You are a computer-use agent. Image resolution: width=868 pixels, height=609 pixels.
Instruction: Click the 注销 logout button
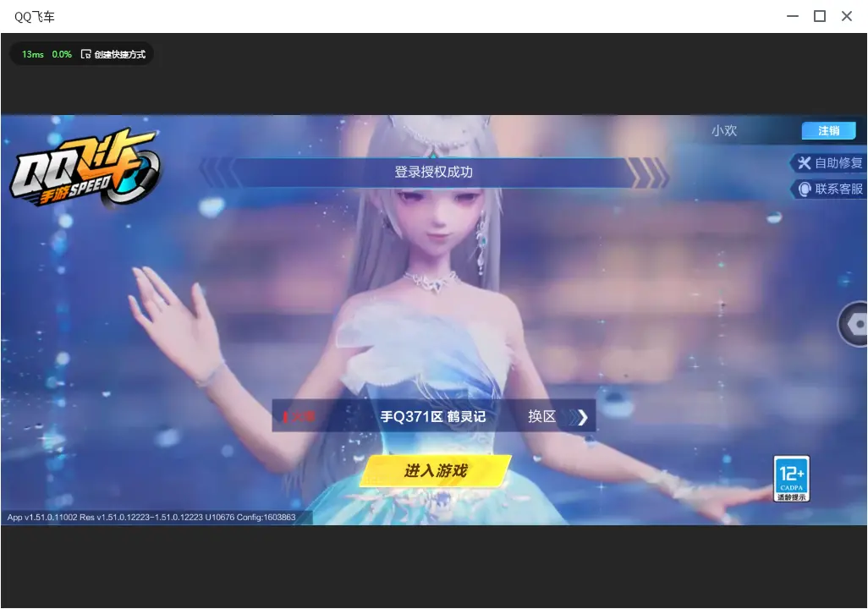pyautogui.click(x=829, y=130)
